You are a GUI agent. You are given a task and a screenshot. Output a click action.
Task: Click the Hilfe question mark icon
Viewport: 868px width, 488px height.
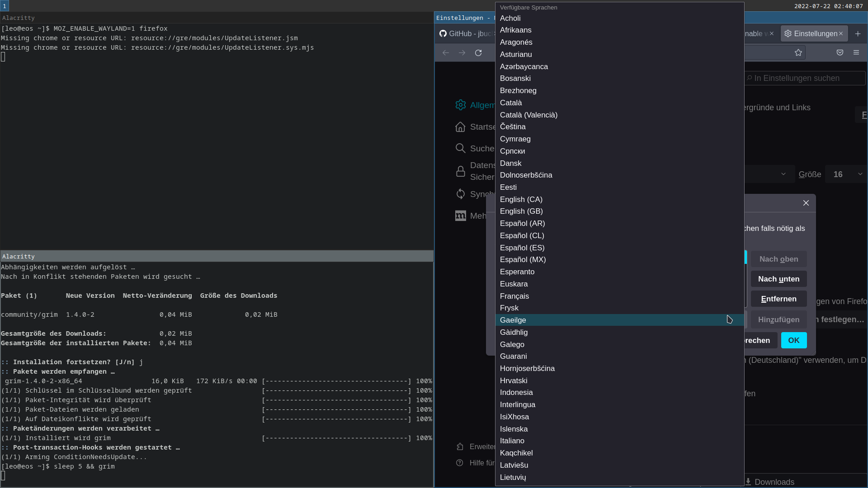pyautogui.click(x=460, y=463)
